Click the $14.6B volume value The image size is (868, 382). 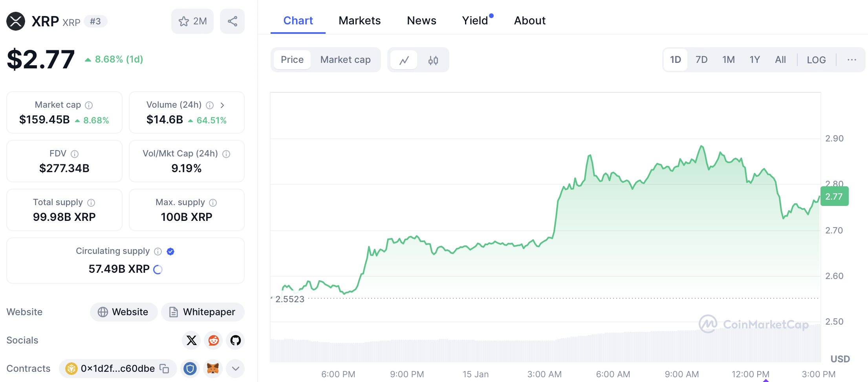click(165, 119)
